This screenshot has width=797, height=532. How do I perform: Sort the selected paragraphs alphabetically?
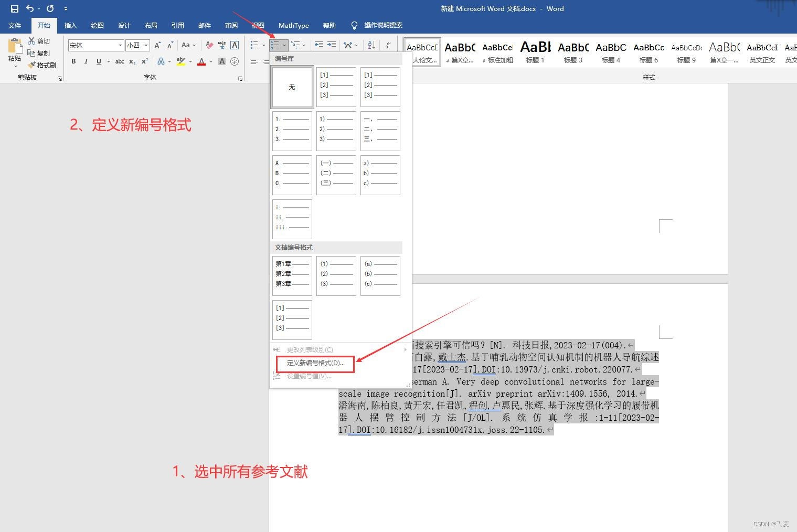[x=371, y=45]
